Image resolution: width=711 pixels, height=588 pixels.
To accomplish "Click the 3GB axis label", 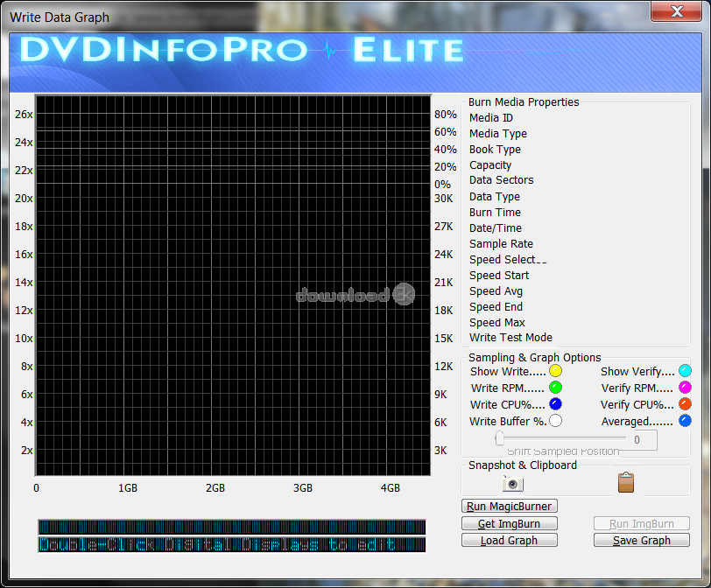I will pyautogui.click(x=302, y=488).
